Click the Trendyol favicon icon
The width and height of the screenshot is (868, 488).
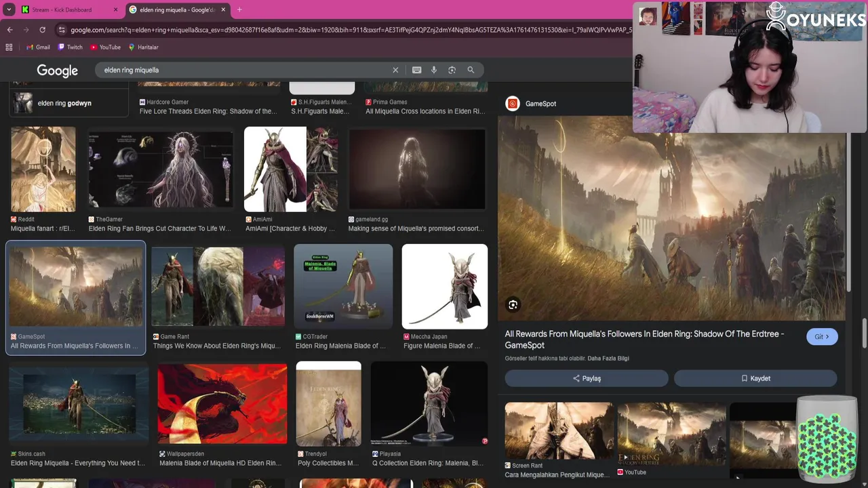click(x=300, y=454)
